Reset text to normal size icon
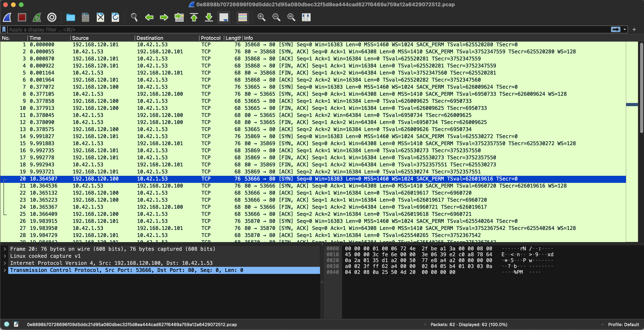The width and height of the screenshot is (644, 330). coord(291,17)
